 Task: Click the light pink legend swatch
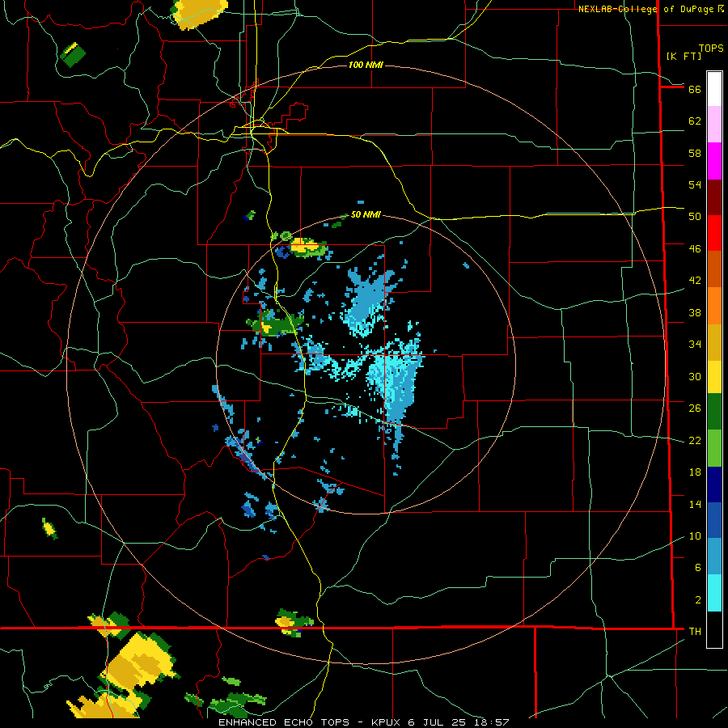(x=714, y=124)
